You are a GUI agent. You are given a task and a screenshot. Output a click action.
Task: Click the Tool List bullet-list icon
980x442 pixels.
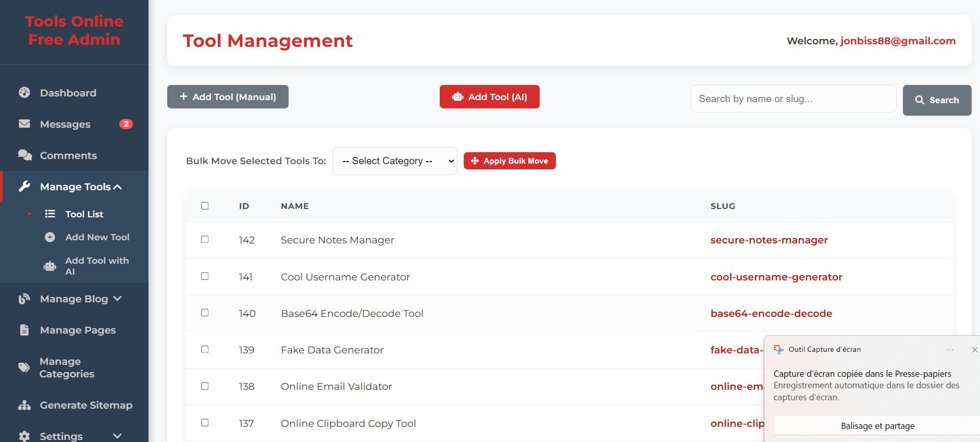(x=50, y=214)
